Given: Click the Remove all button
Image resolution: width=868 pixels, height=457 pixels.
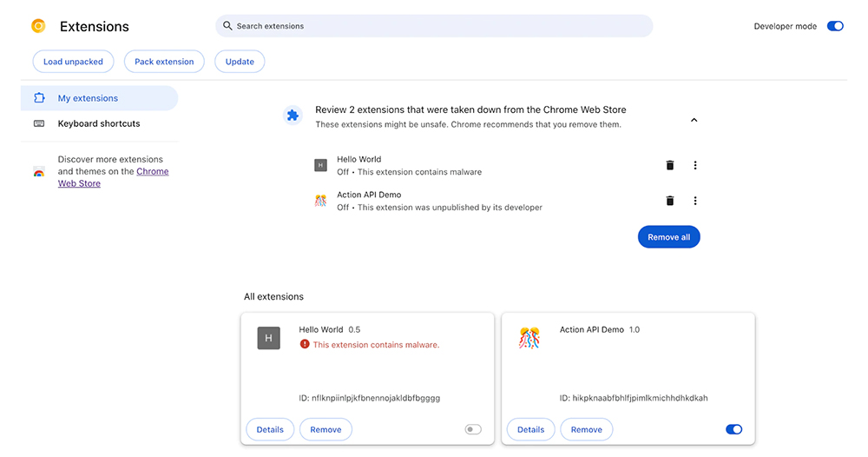Looking at the screenshot, I should pyautogui.click(x=668, y=237).
